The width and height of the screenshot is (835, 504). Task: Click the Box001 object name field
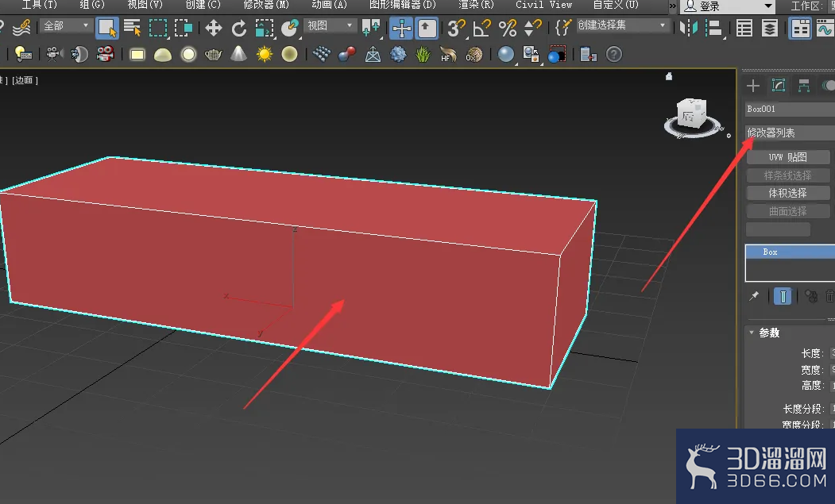tap(790, 109)
